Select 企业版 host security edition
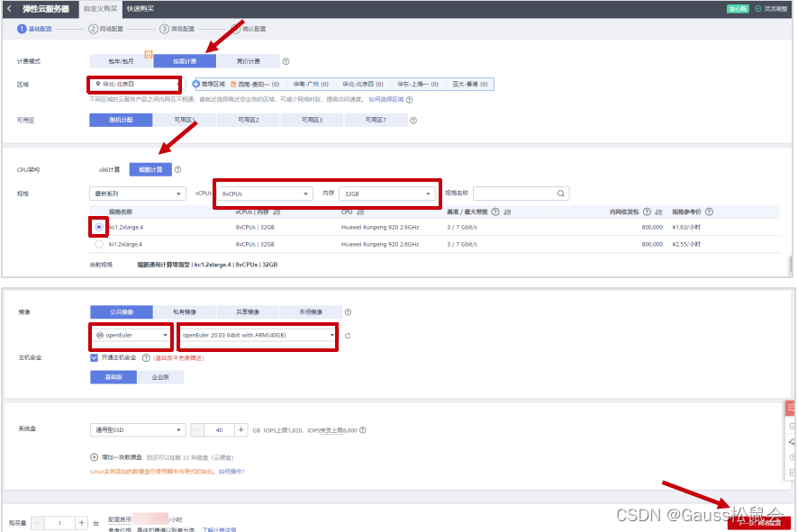The image size is (798, 532). coord(160,377)
